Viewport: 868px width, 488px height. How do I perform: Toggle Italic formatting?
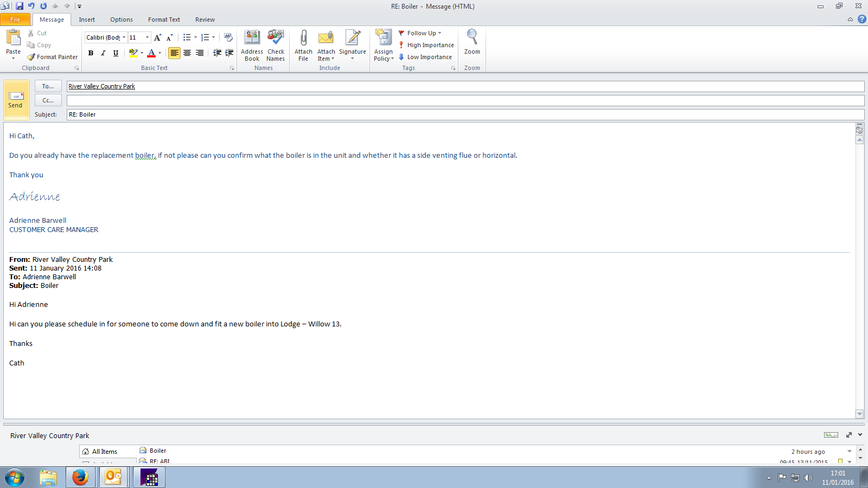click(103, 53)
